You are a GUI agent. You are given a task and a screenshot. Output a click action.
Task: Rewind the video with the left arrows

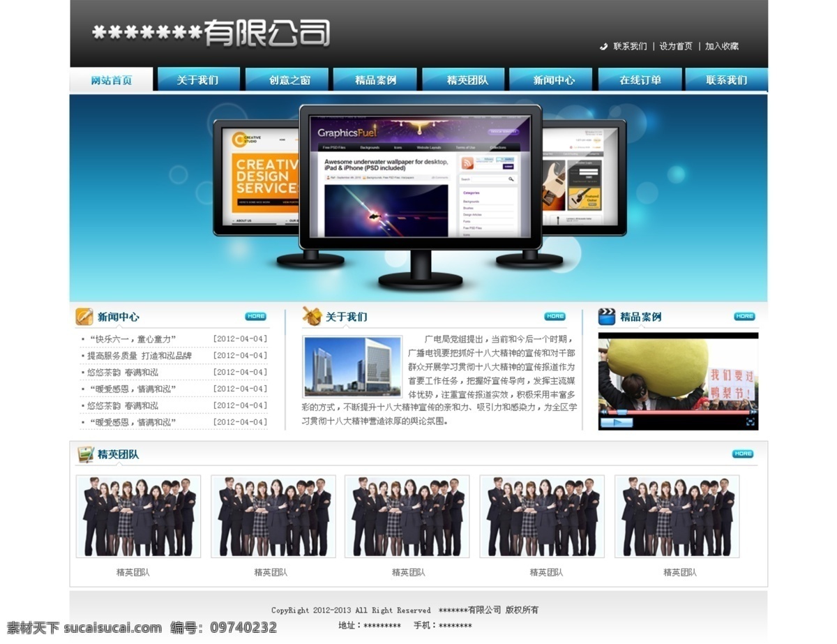pos(603,412)
